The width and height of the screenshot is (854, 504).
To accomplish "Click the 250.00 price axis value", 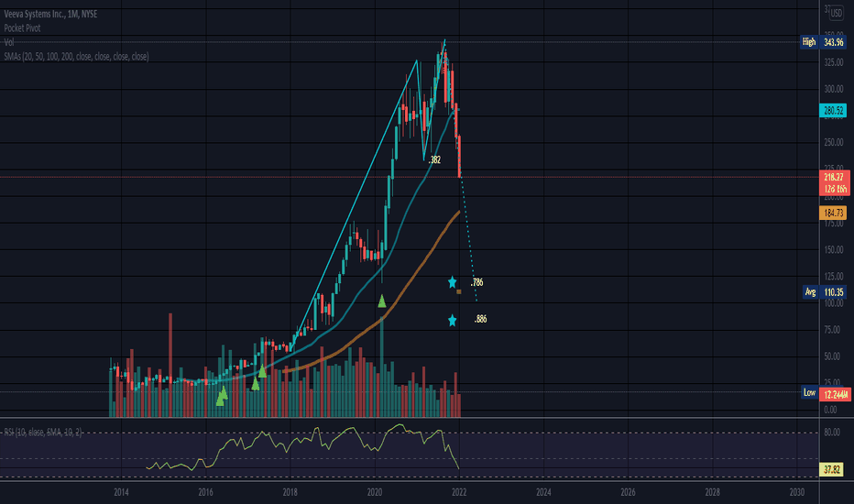I will pos(833,142).
